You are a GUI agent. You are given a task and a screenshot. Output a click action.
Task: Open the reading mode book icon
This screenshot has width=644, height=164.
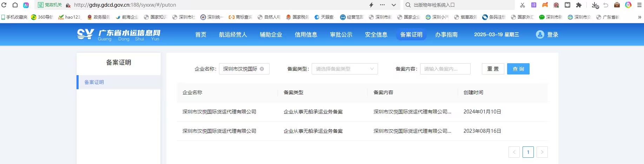point(567,5)
